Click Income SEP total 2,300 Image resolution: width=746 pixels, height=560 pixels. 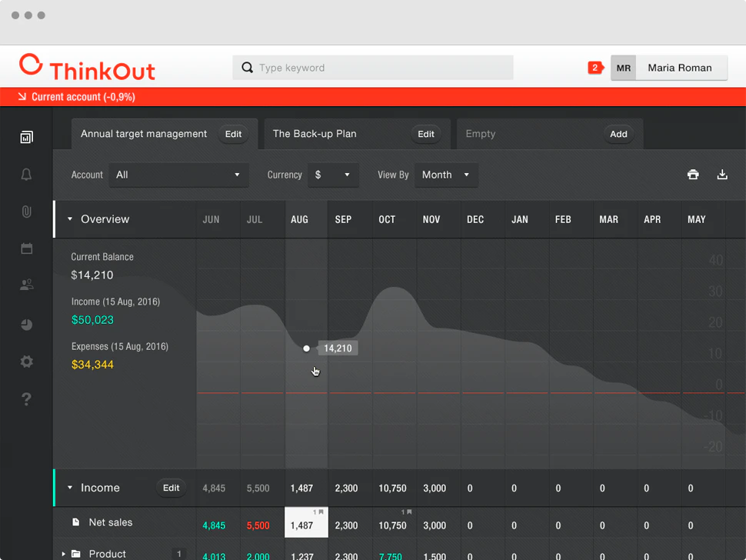(346, 488)
